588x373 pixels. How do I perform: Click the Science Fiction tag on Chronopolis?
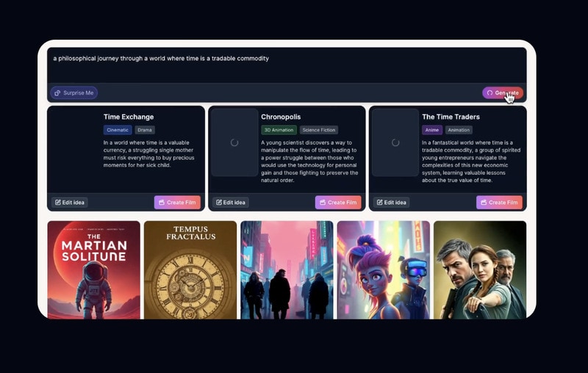click(319, 130)
